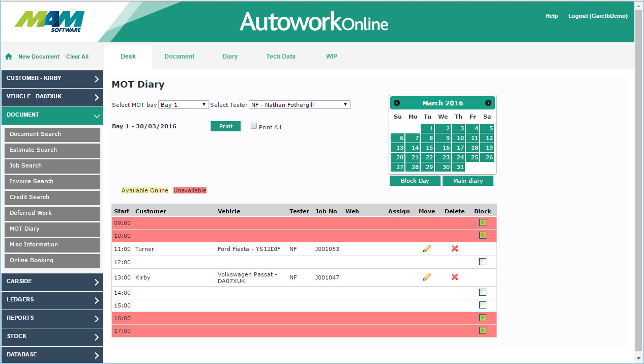Open the WIP tab

(331, 57)
